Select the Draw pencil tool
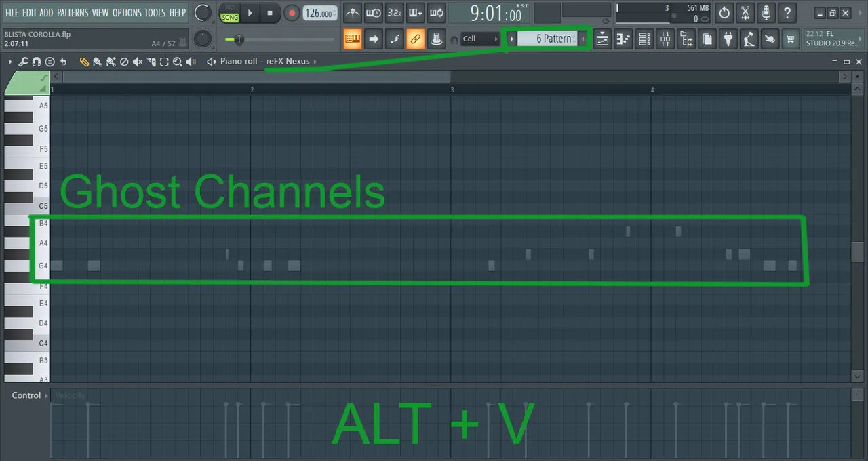The image size is (868, 461). tap(84, 62)
